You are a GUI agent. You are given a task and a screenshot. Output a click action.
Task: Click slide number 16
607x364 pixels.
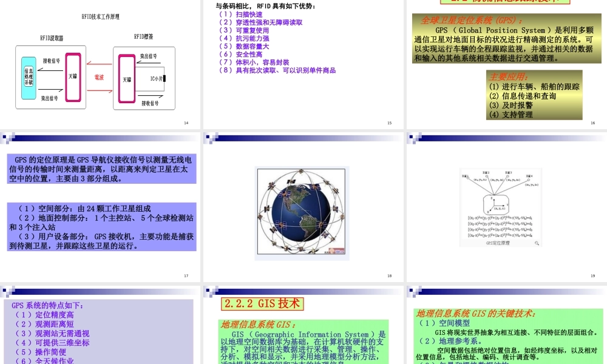coord(592,123)
